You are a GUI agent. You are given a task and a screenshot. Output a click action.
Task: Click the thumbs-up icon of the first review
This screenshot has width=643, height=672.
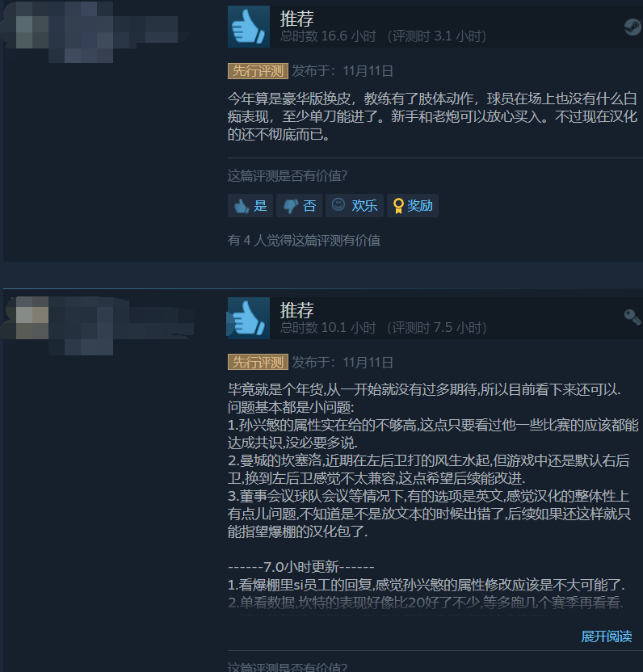point(249,27)
